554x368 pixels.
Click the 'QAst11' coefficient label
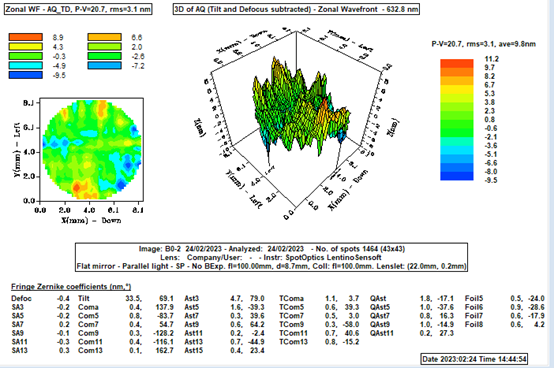coord(382,333)
